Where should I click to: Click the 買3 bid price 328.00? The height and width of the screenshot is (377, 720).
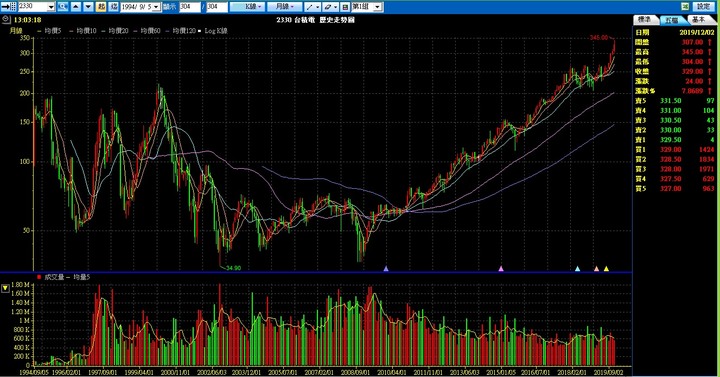coord(671,169)
